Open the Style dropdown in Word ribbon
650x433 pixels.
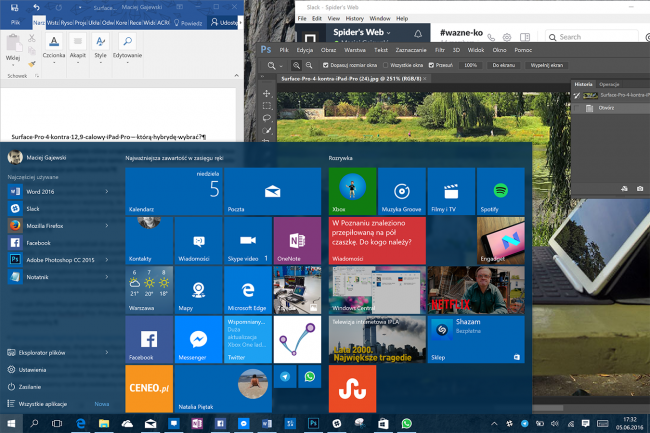click(x=100, y=50)
